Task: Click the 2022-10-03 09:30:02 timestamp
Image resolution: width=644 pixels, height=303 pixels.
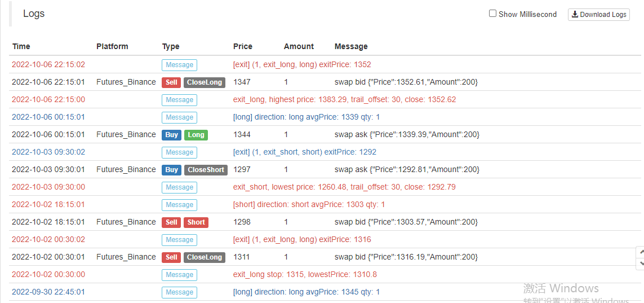Action: coord(48,152)
